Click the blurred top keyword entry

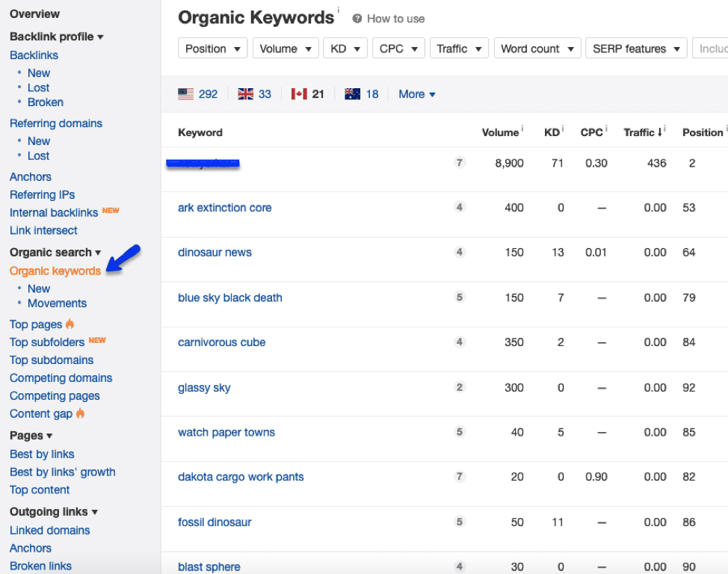tap(204, 163)
